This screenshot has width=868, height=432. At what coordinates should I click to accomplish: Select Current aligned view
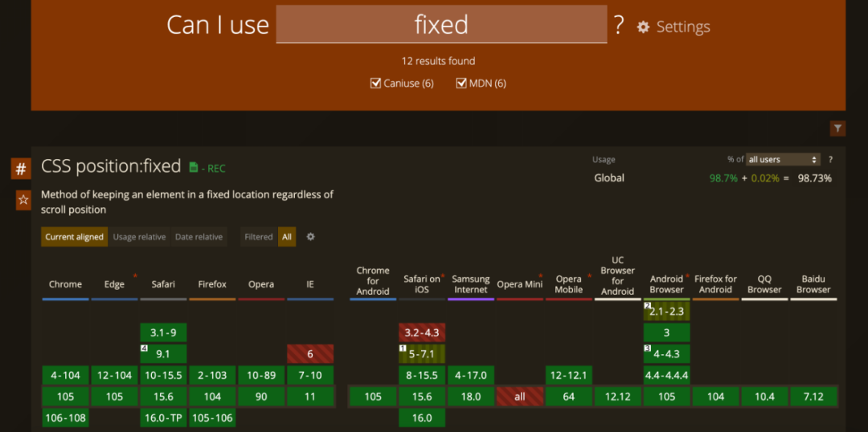click(74, 237)
